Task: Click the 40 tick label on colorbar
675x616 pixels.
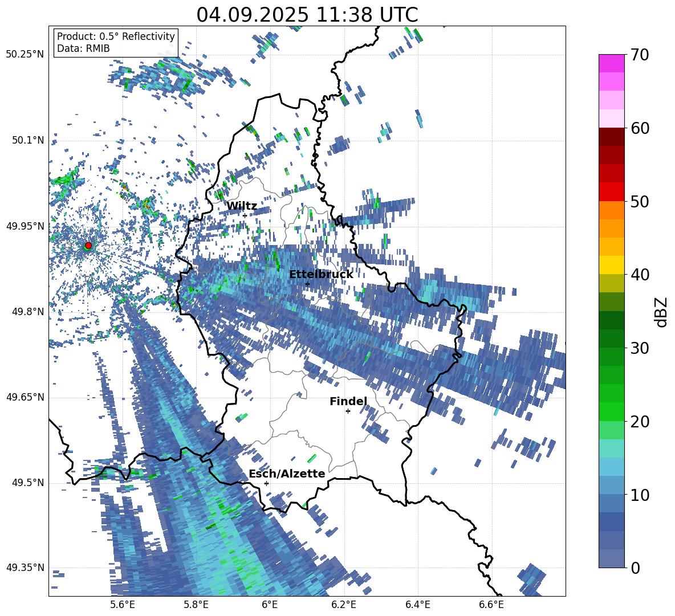Action: click(x=639, y=275)
